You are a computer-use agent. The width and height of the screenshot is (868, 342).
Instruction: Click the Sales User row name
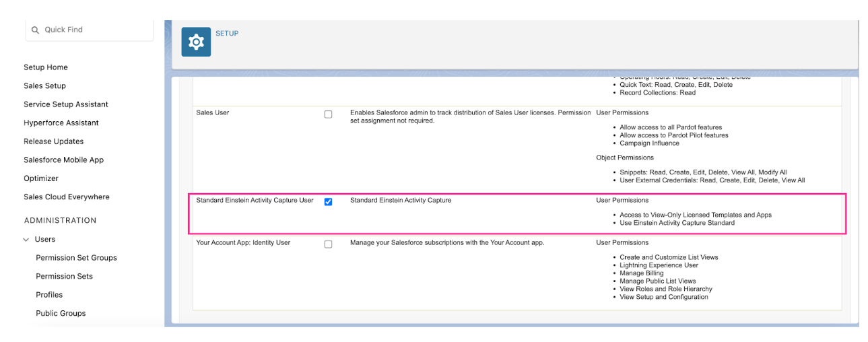[213, 112]
